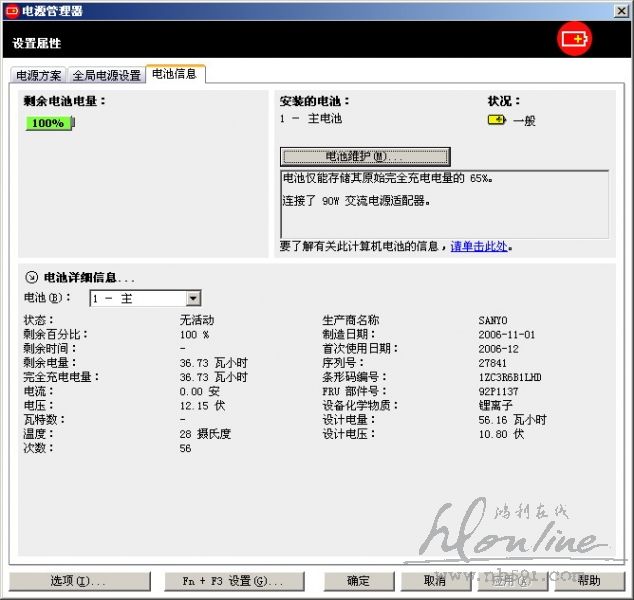Click the green 100% battery gauge
Viewport: 634px width, 600px height.
(49, 123)
